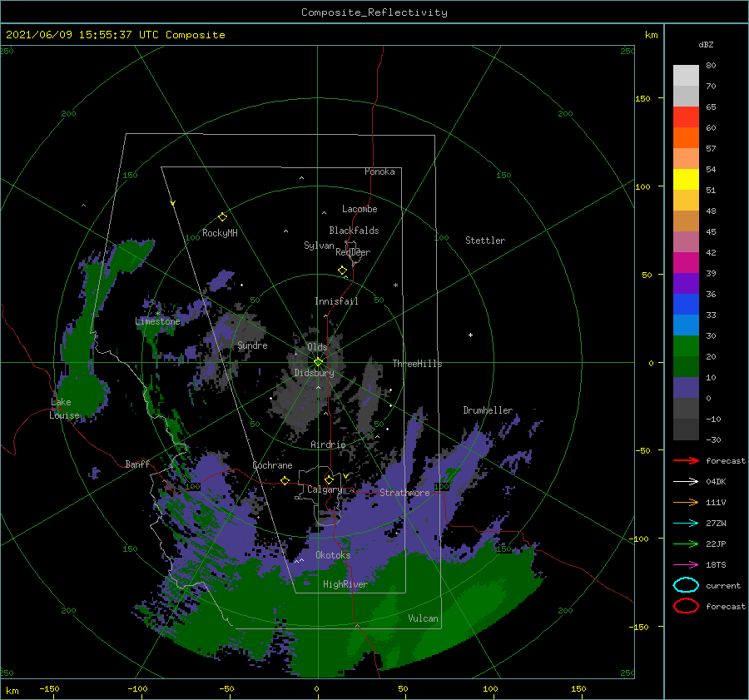Click the 'Olds' city label
Viewport: 749px width, 700px height.
click(317, 347)
